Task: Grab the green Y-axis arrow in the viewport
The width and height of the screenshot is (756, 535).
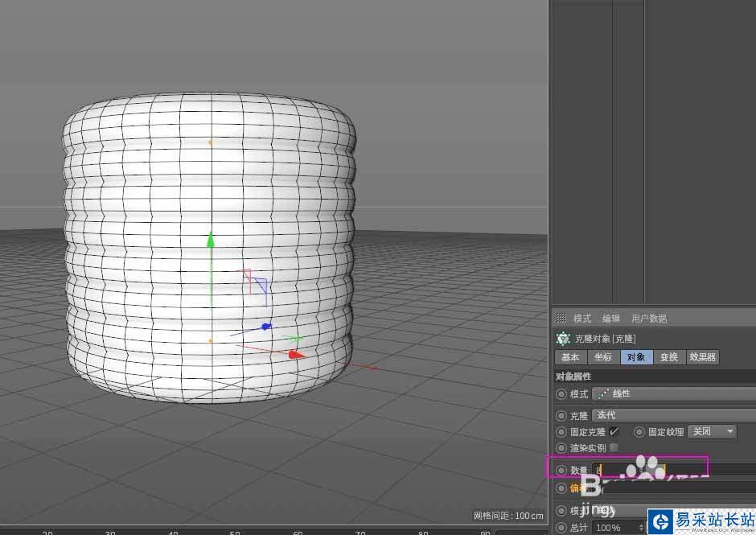Action: 211,240
